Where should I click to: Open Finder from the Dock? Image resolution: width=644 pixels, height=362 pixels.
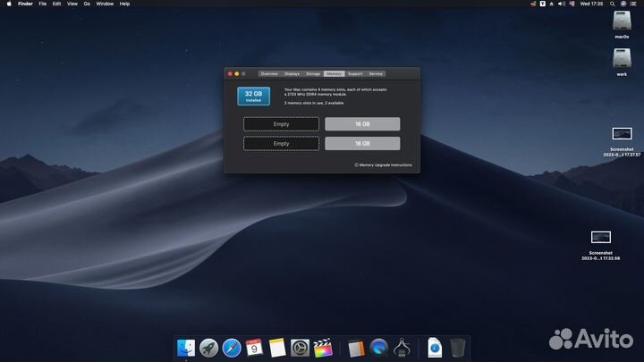point(186,348)
